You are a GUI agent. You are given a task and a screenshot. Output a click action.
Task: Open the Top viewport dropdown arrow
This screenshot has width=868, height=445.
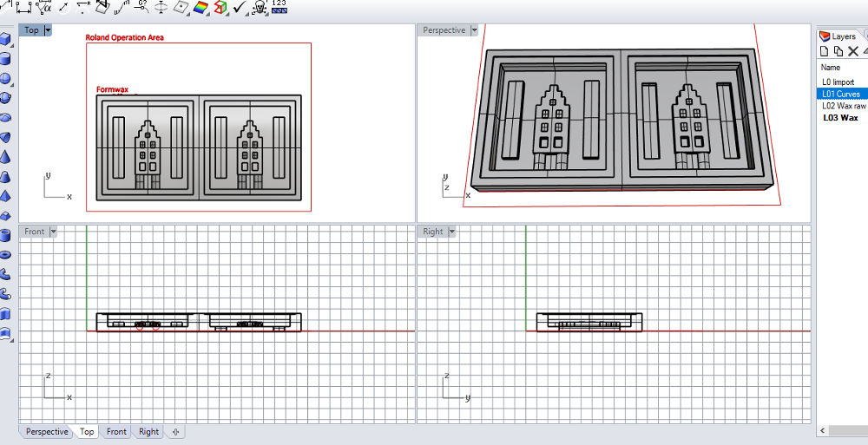(x=48, y=29)
